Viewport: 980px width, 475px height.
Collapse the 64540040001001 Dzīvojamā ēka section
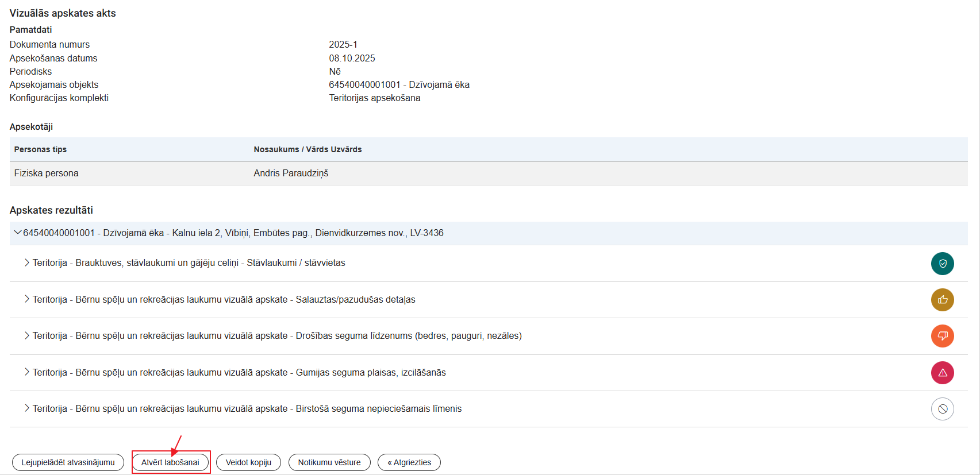18,233
